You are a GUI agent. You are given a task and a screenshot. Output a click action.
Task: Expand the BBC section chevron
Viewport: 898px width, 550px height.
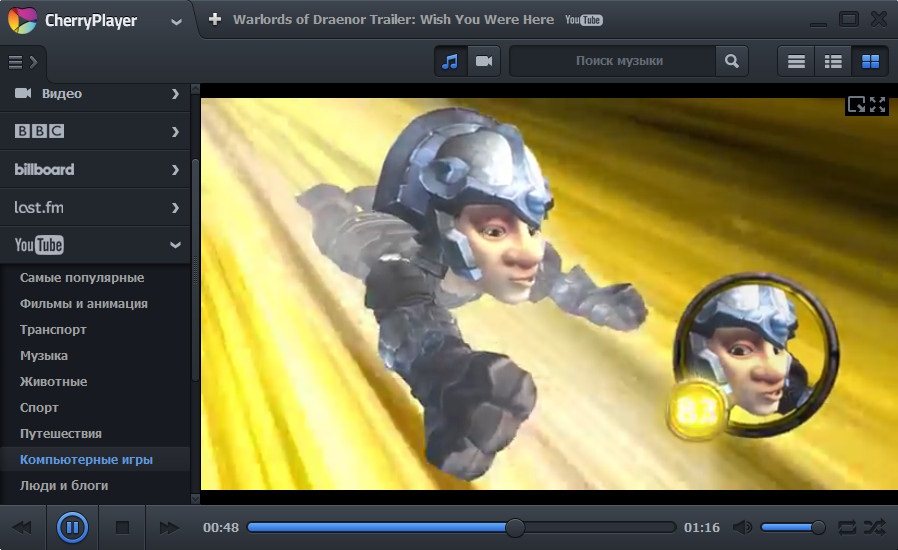tap(175, 132)
